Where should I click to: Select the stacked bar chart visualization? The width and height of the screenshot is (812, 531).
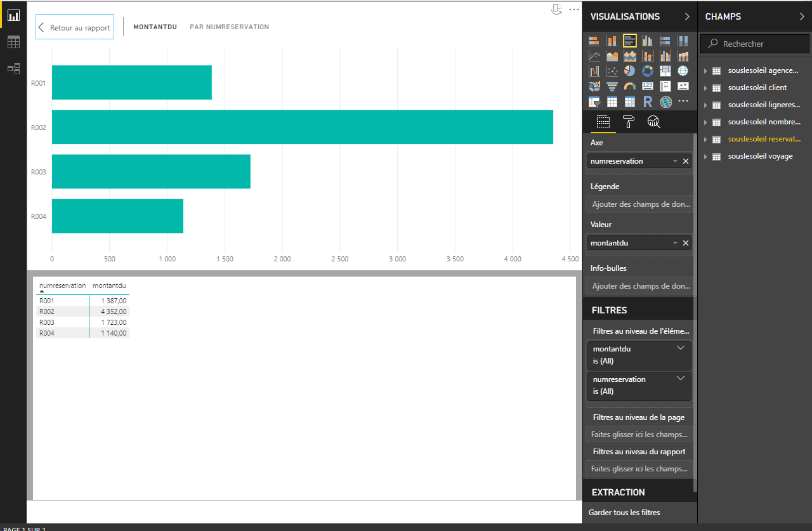(x=594, y=41)
